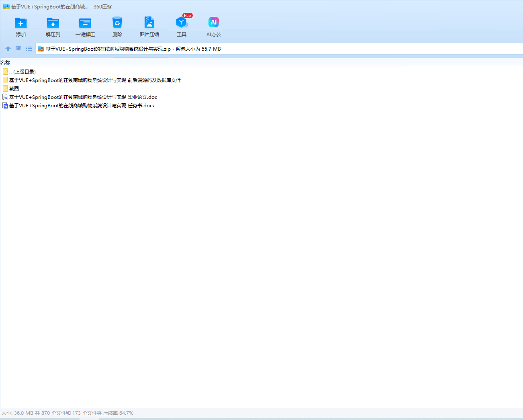Click the status bar size summary text
The height and width of the screenshot is (420, 523).
(x=67, y=413)
